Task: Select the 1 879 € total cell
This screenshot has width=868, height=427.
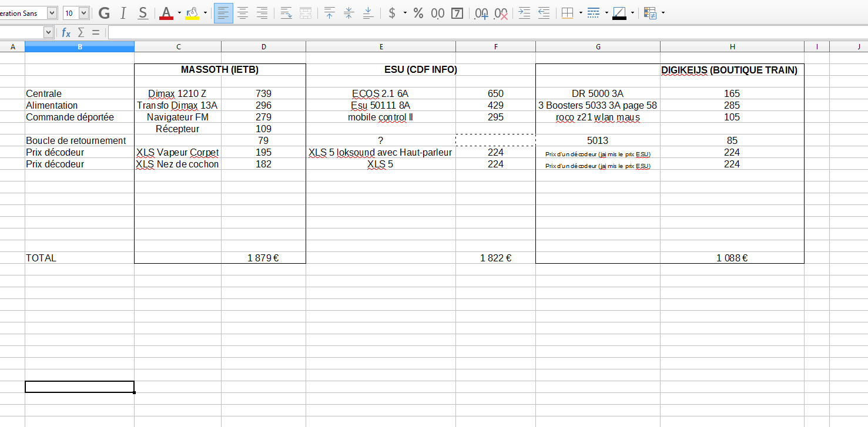Action: click(x=263, y=258)
